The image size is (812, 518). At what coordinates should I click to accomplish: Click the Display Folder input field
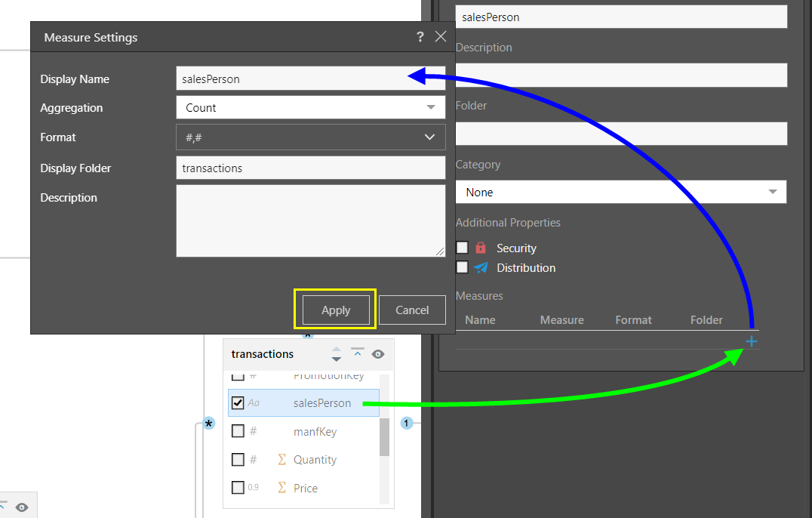coord(310,168)
